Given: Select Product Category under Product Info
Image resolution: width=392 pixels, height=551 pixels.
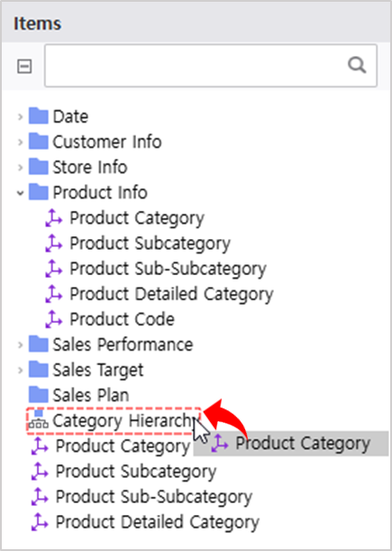Looking at the screenshot, I should (137, 218).
